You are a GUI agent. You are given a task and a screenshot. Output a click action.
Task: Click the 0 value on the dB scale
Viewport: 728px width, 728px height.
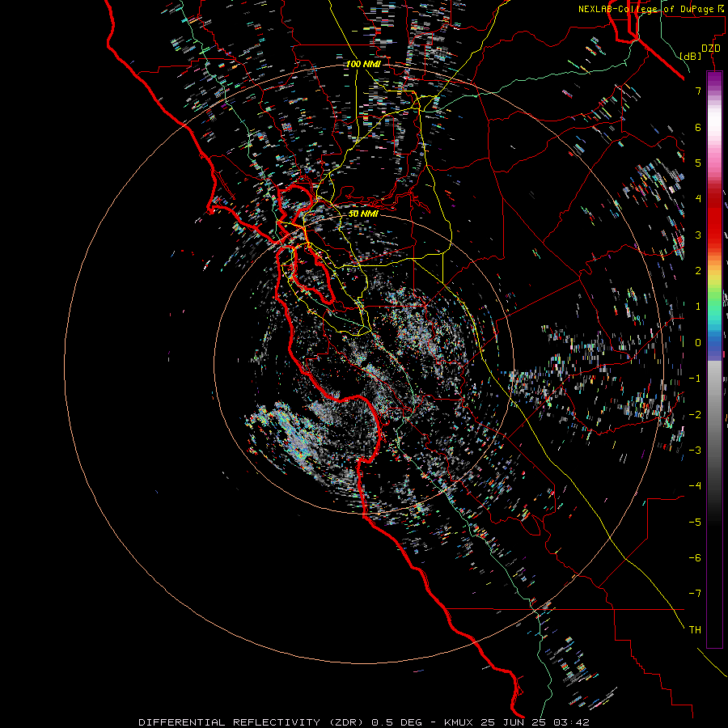point(698,343)
